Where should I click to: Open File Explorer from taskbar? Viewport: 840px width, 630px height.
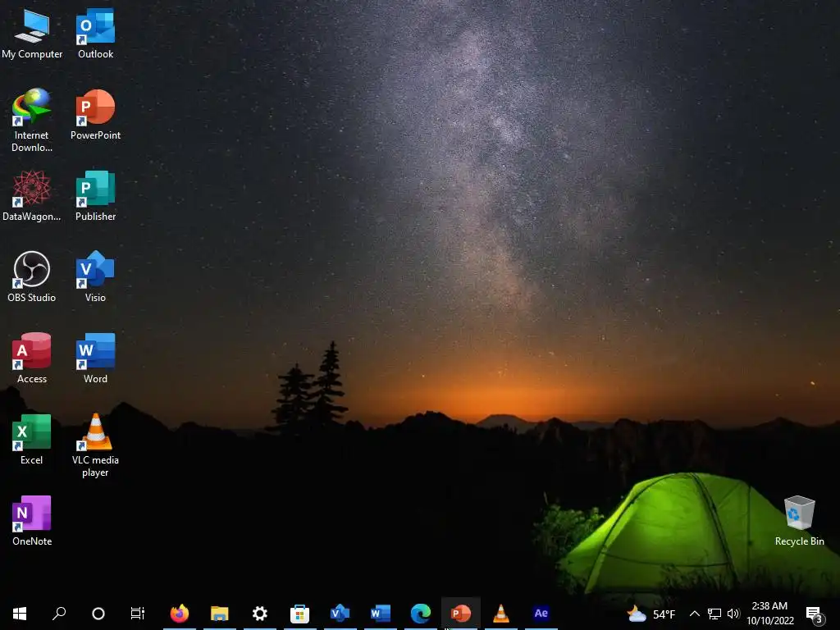point(220,614)
